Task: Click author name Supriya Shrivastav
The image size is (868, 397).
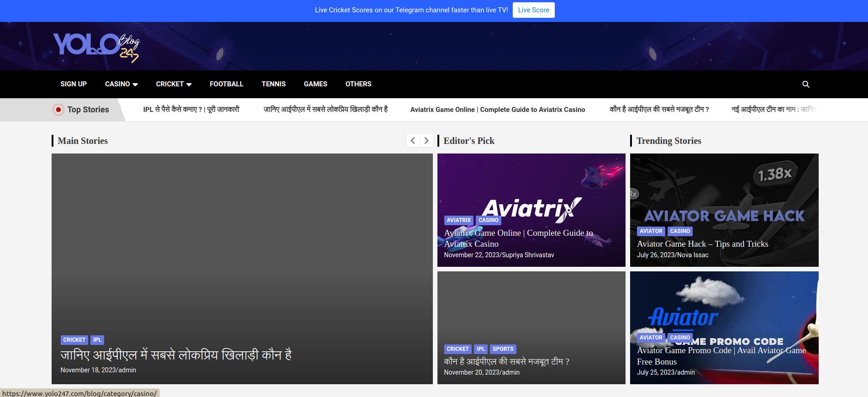Action: coord(528,255)
